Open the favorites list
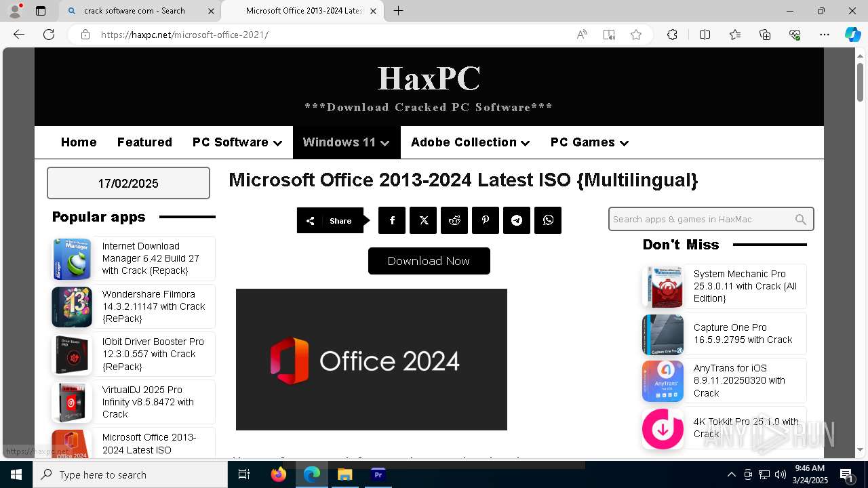This screenshot has width=868, height=488. pos(735,35)
